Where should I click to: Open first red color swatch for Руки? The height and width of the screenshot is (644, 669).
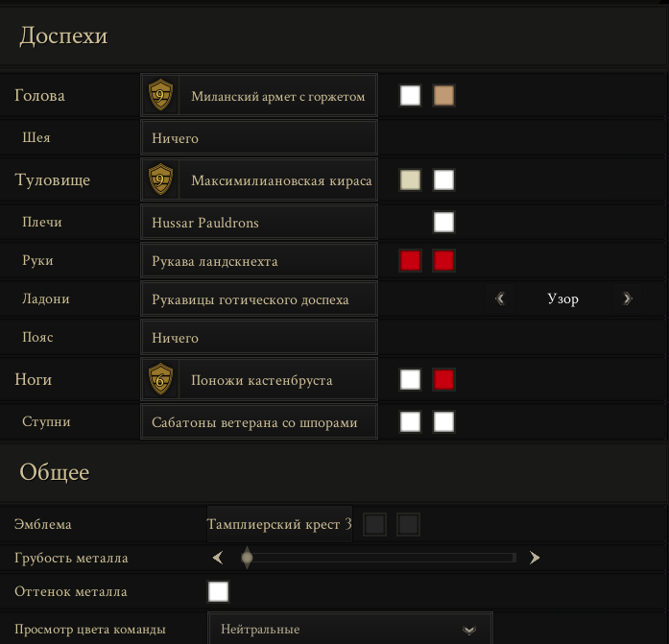point(410,261)
